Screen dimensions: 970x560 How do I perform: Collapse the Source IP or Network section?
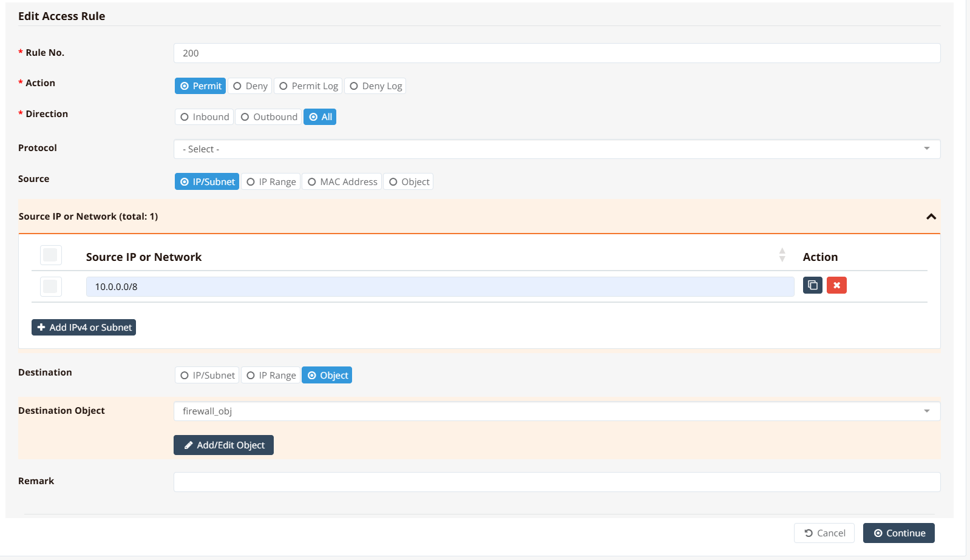coord(931,217)
